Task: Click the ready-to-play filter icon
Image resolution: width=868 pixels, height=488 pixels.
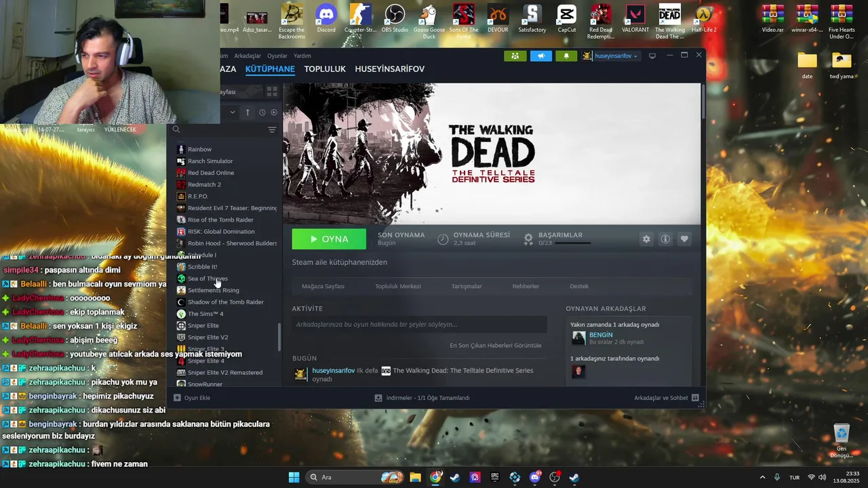Action: click(x=274, y=113)
